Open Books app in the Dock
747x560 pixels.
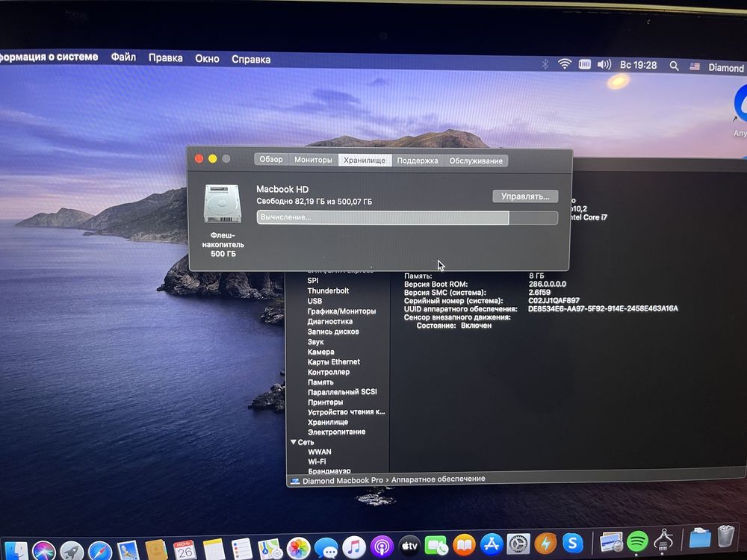[x=464, y=544]
